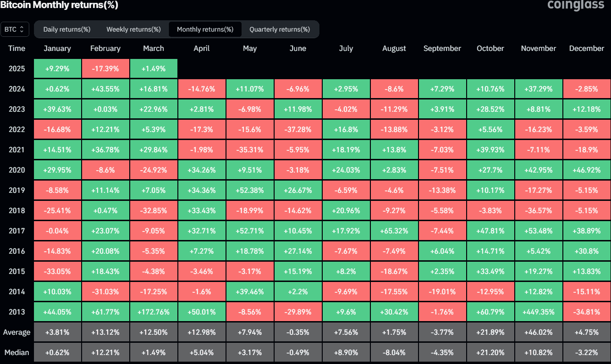Screen dimensions: 611x364
Task: Click the December column header
Action: [586, 48]
